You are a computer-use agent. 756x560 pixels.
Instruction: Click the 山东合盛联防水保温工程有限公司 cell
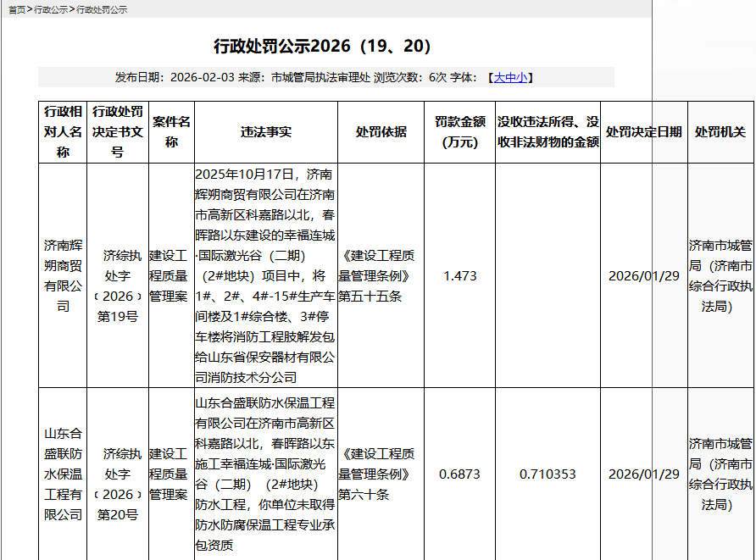click(x=63, y=474)
